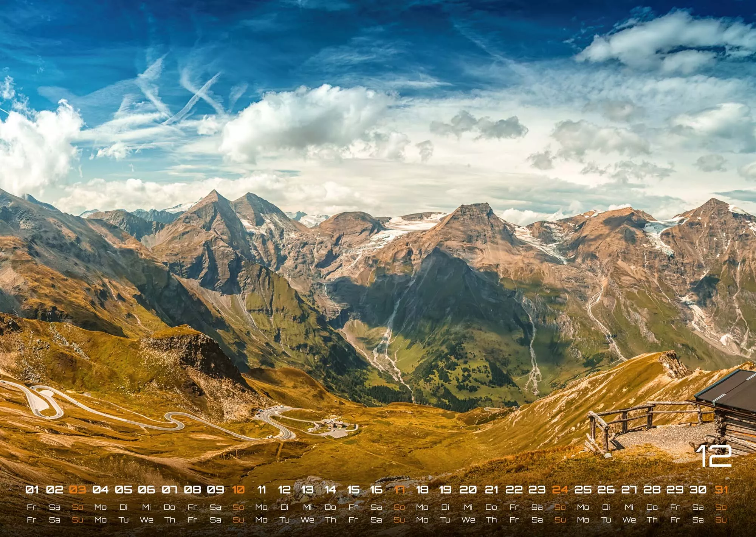Click the small date 12 in the row
This screenshot has width=756, height=537.
coord(284,490)
